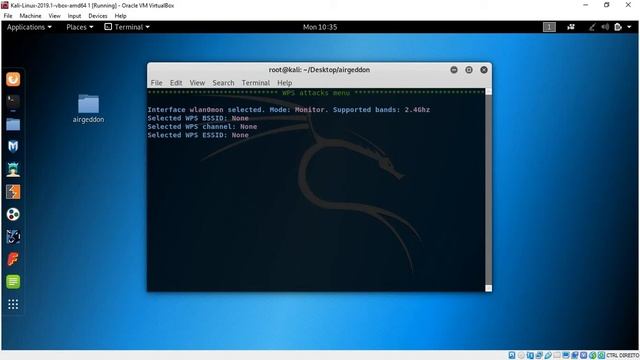The height and width of the screenshot is (360, 640).
Task: Click VirtualBox optical disk status icon
Action: [x=521, y=356]
